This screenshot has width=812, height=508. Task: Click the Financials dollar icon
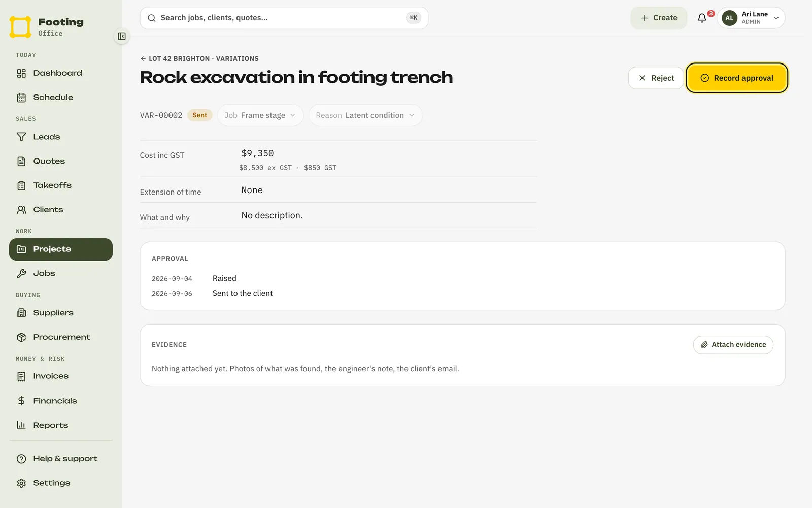21,401
